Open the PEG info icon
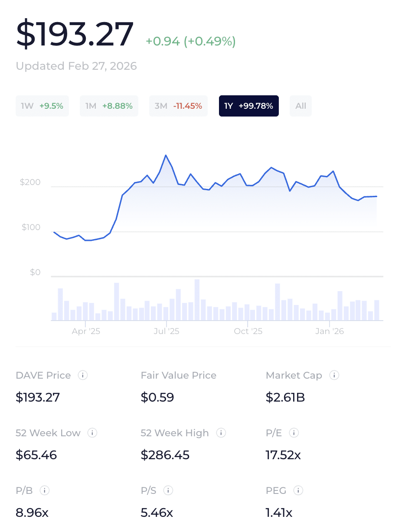The image size is (405, 532). pyautogui.click(x=298, y=490)
